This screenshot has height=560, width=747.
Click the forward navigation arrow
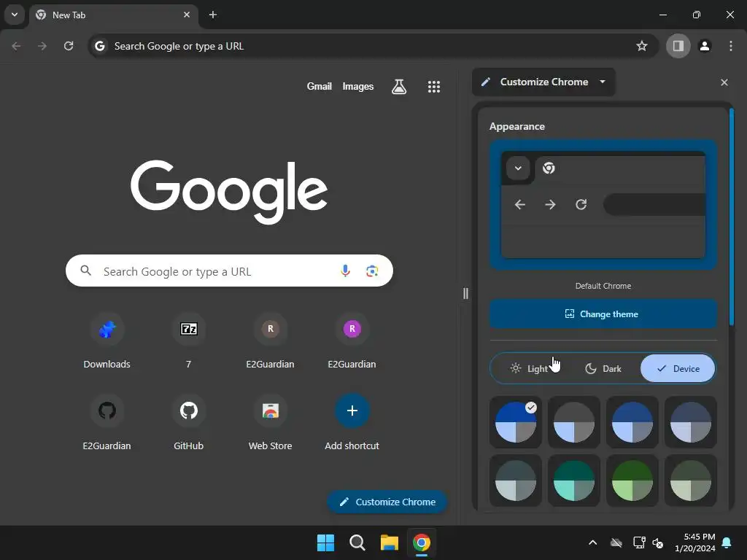point(42,46)
